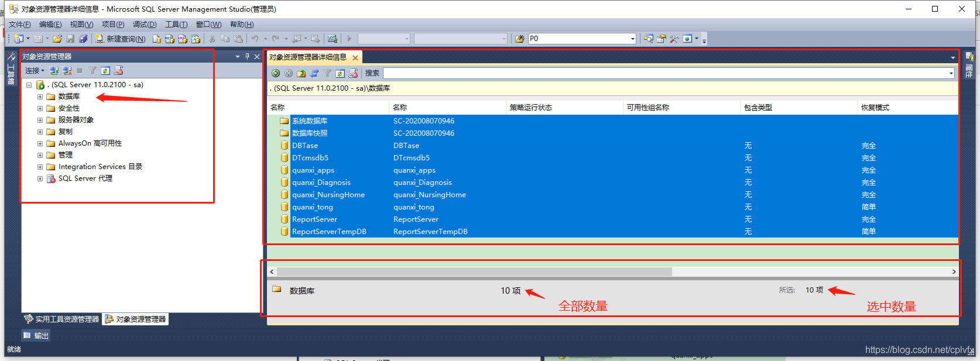The width and height of the screenshot is (980, 361).
Task: Select Integration Services 目录 in tree
Action: click(x=100, y=167)
